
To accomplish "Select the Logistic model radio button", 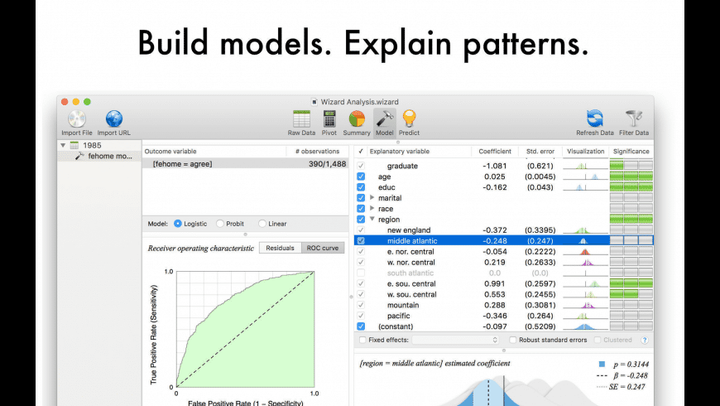I will (178, 224).
